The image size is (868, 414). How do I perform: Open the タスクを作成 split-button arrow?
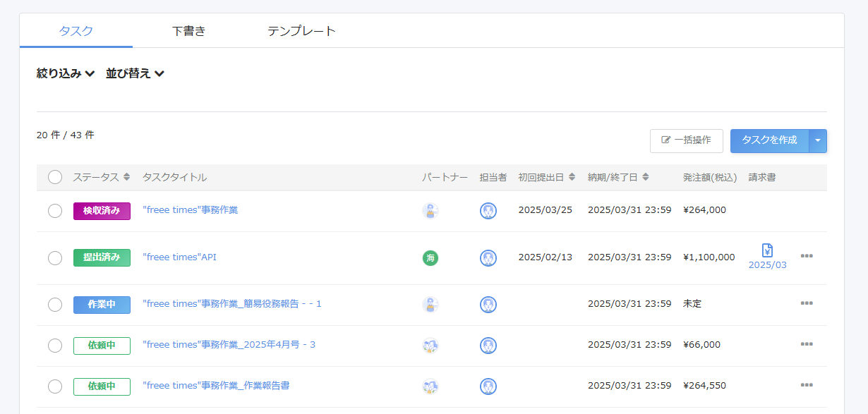coord(818,140)
